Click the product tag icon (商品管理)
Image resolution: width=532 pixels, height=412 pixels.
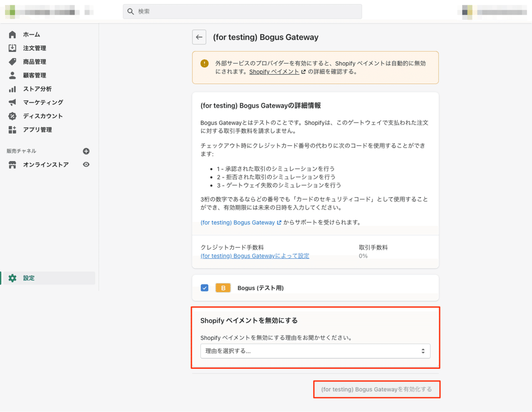click(12, 62)
